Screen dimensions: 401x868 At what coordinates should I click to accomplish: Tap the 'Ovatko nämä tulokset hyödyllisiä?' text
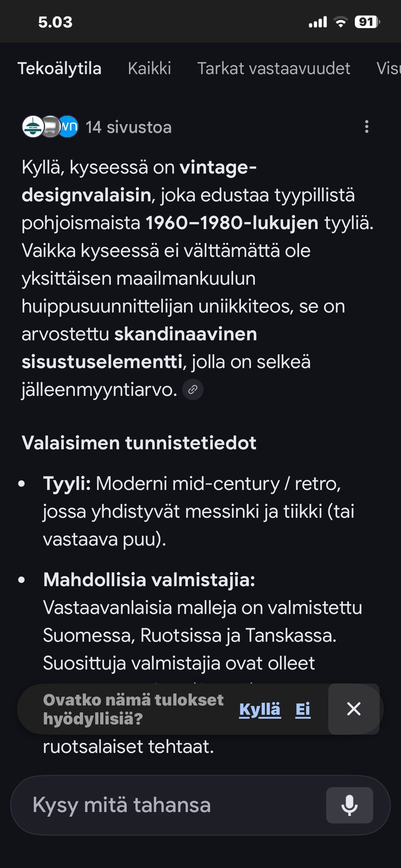coord(134,709)
